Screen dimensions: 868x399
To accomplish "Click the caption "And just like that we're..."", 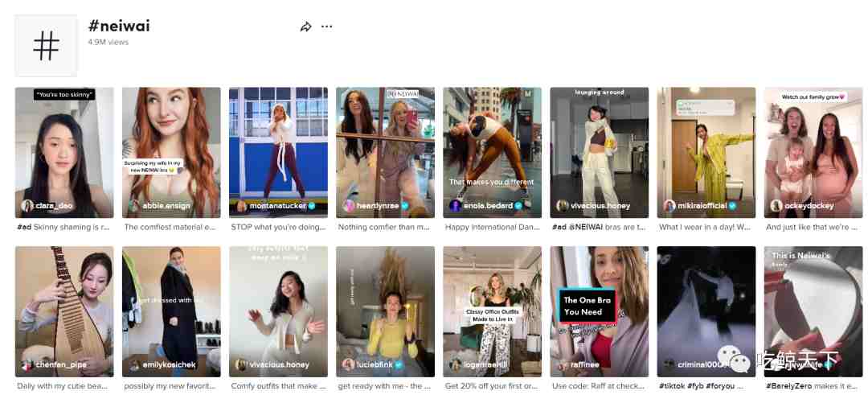I will pos(813,227).
